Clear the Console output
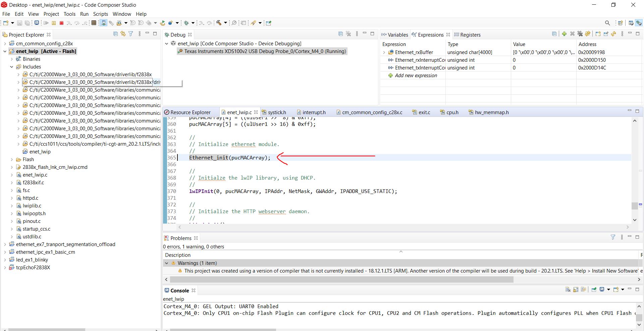Screen dimensions: 644x331 pyautogui.click(x=568, y=290)
